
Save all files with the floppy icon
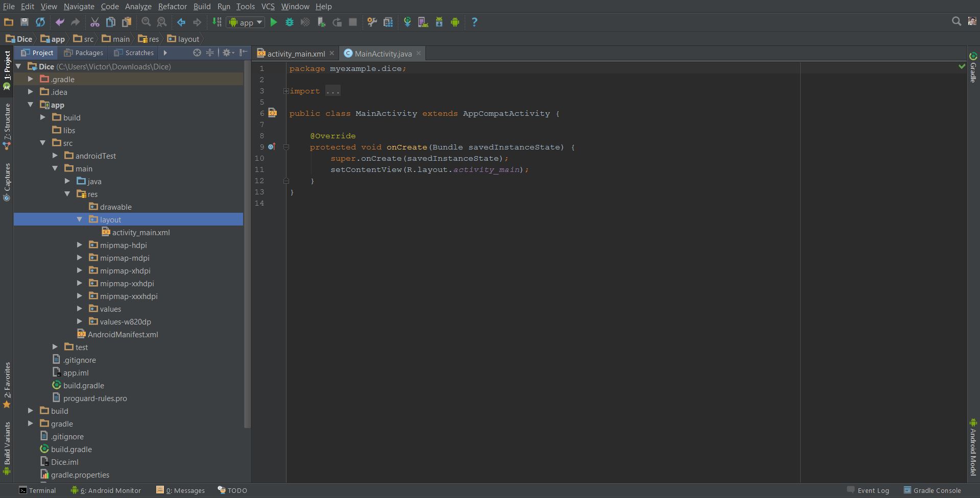(x=24, y=22)
